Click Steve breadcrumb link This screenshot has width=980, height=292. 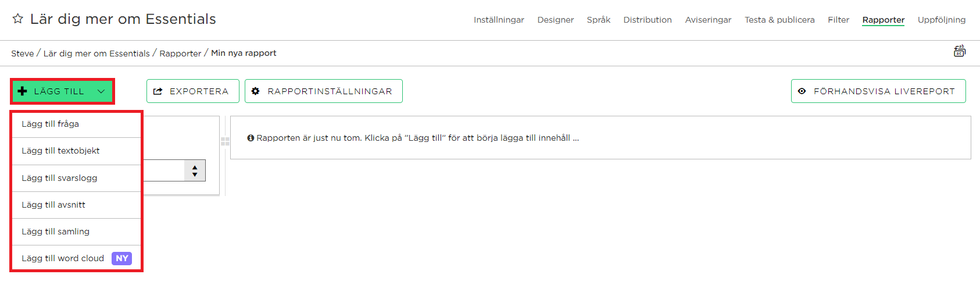coord(23,54)
